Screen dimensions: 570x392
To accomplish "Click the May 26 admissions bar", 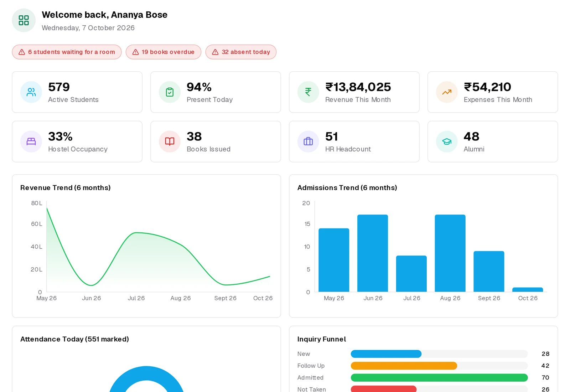I will (334, 260).
